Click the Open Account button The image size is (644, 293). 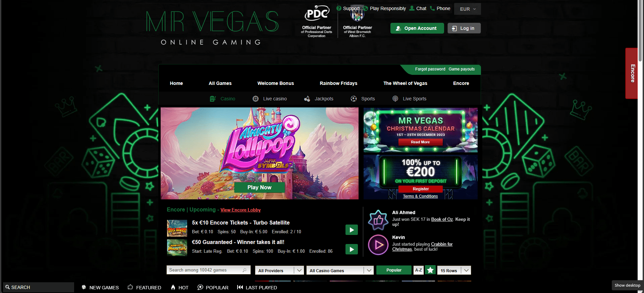[417, 28]
